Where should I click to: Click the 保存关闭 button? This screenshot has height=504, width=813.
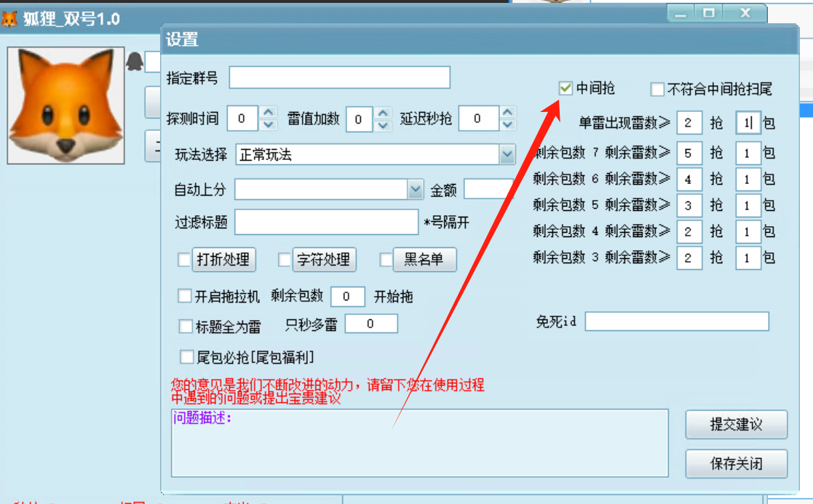coord(736,463)
